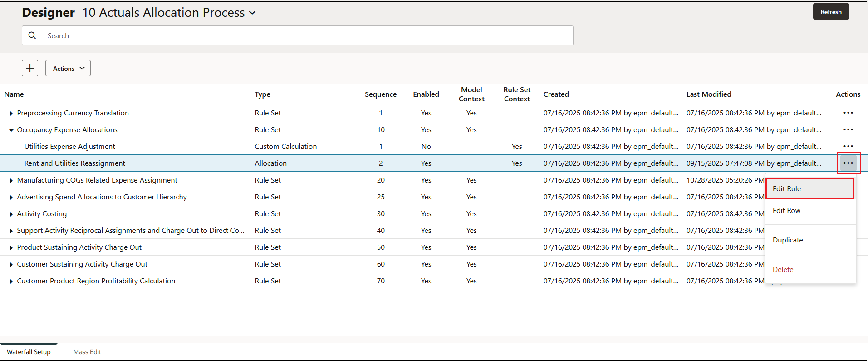Click the Refresh button
Viewport: 868px width, 361px height.
click(x=831, y=12)
